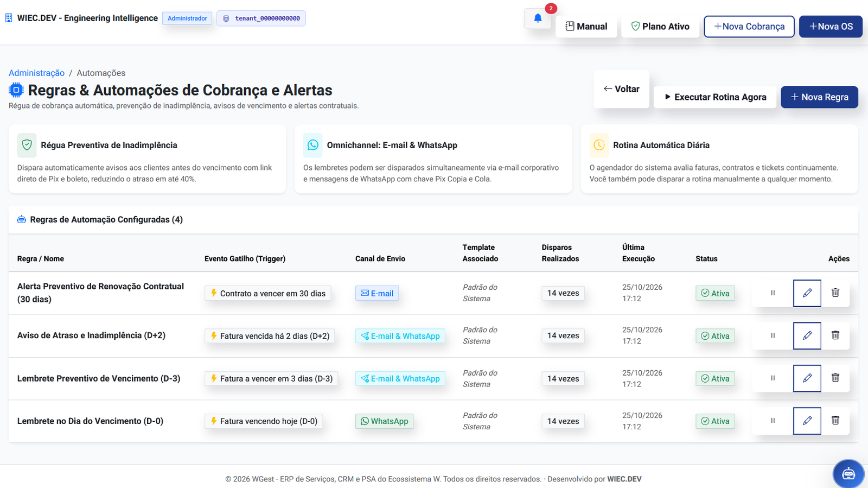Click Ativa status of the D-3 rule
The height and width of the screenshot is (488, 868).
click(x=715, y=378)
